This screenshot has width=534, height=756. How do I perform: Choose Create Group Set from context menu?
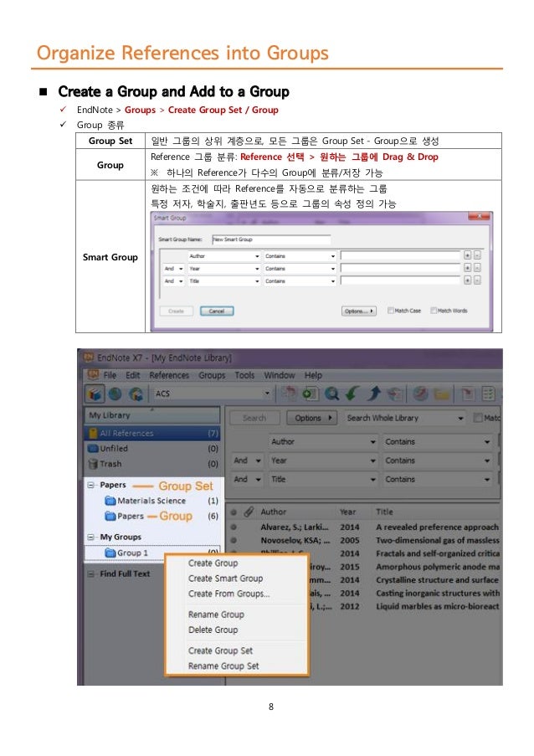[220, 651]
